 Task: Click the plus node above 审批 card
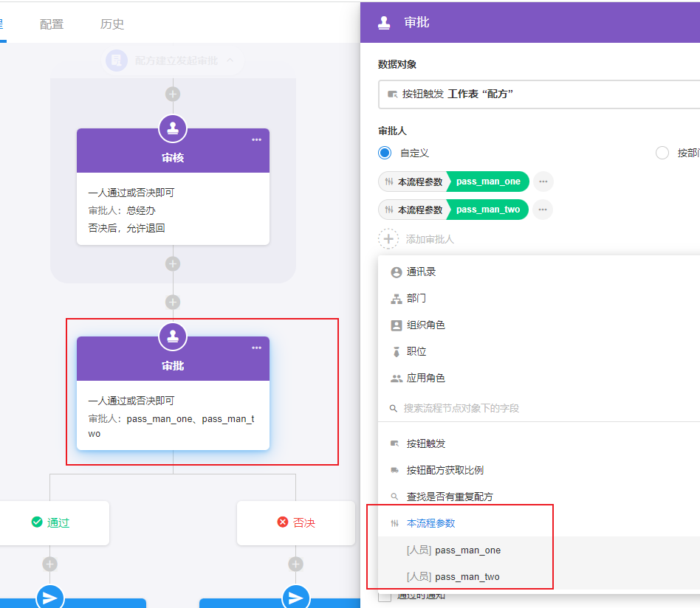173,303
